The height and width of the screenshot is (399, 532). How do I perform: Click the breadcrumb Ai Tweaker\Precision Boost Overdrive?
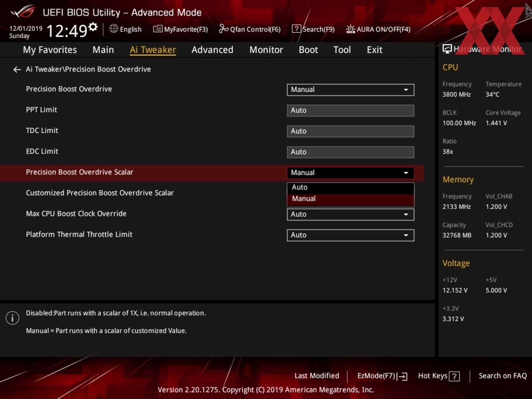88,69
